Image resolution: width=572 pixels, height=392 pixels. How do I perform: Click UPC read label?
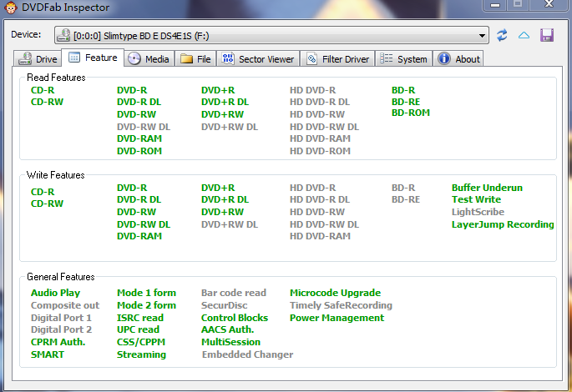[138, 329]
